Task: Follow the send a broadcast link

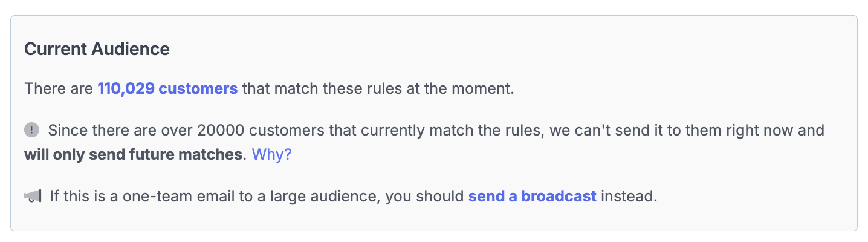Action: pyautogui.click(x=532, y=196)
